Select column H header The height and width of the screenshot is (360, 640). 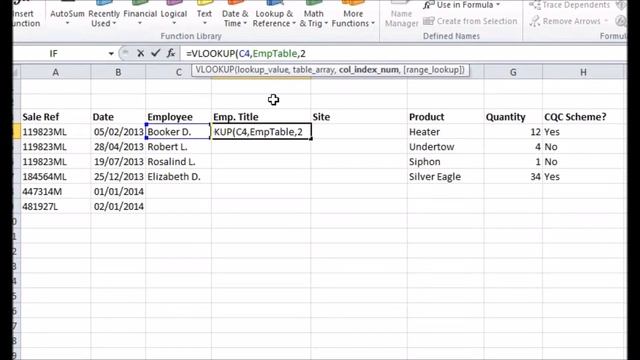coord(583,72)
